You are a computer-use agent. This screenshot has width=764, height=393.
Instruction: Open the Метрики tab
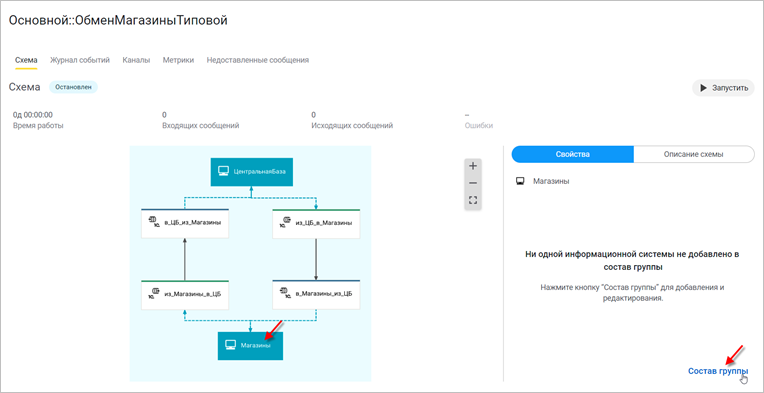point(178,60)
